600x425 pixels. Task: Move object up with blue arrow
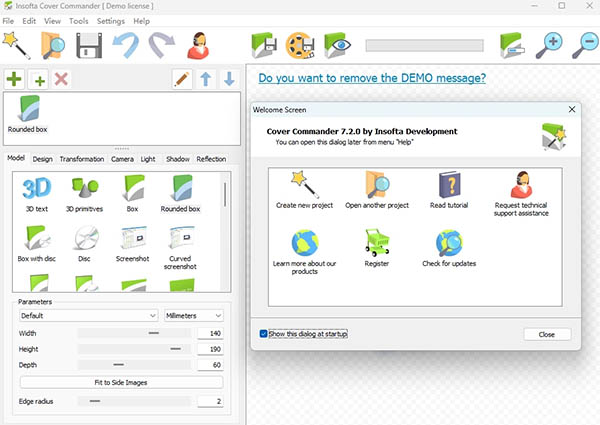coord(205,79)
